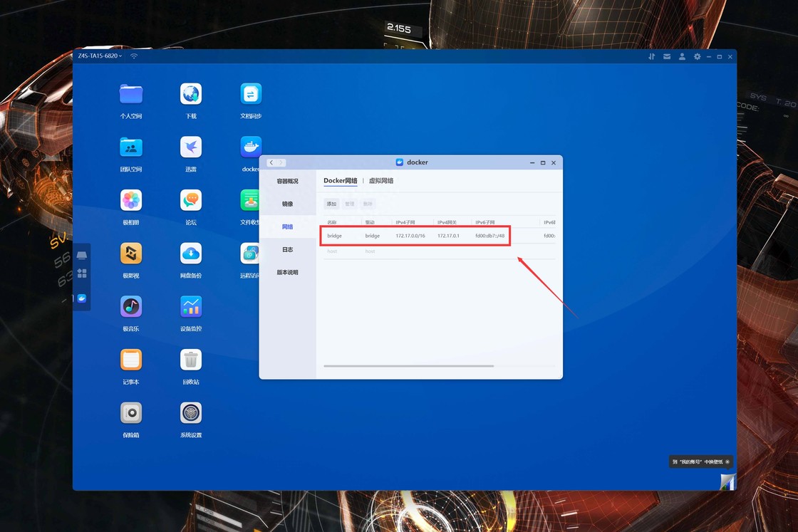This screenshot has width=798, height=532.
Task: Click the transfer tasks arrows icon in top bar
Action: [x=651, y=56]
